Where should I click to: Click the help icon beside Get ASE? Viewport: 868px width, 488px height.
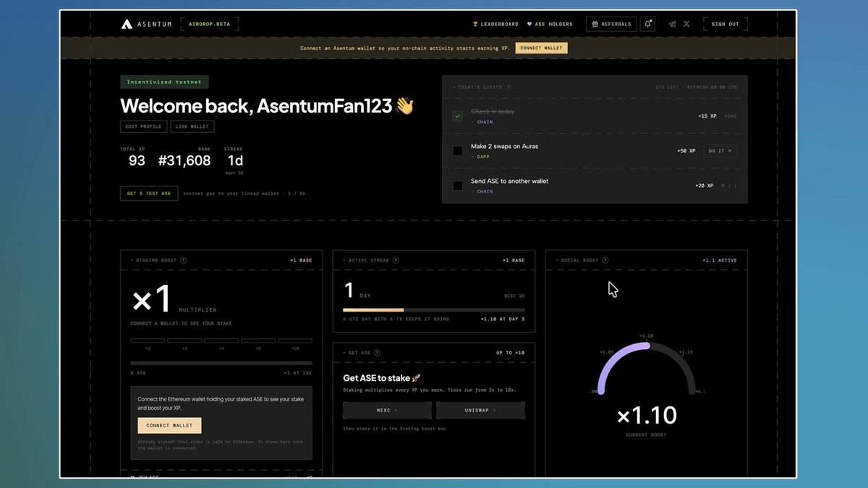(378, 353)
